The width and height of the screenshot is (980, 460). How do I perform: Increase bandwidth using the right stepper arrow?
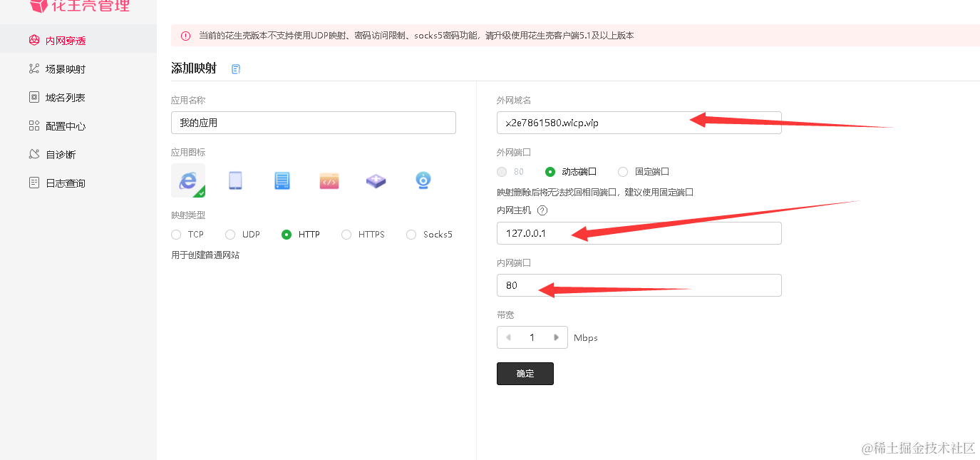click(x=557, y=337)
